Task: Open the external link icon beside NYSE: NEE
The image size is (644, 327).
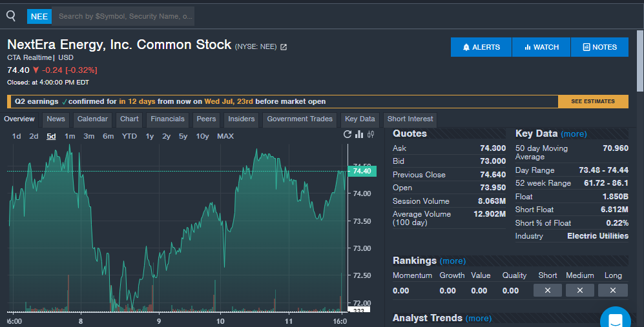Action: [x=284, y=47]
